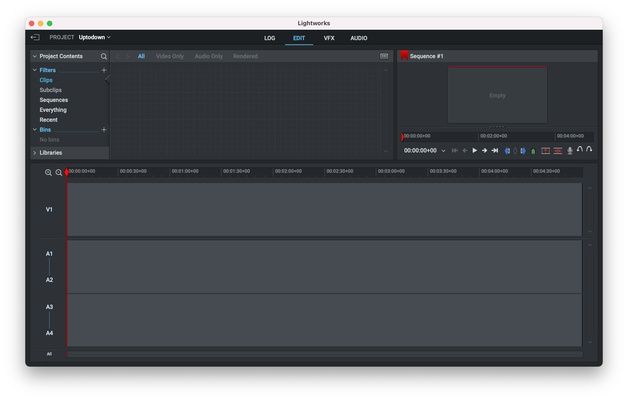Go forward using the right arrow in the bin toolbar
This screenshot has height=400, width=628.
[128, 56]
